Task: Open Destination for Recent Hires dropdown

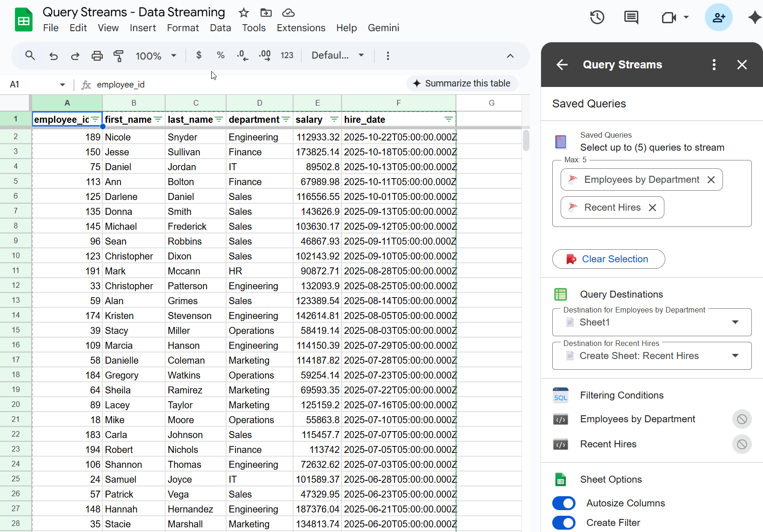Action: tap(651, 356)
